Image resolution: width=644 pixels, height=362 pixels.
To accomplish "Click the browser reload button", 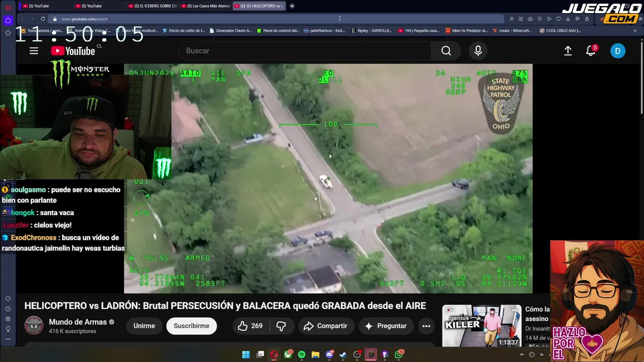I will click(x=43, y=19).
